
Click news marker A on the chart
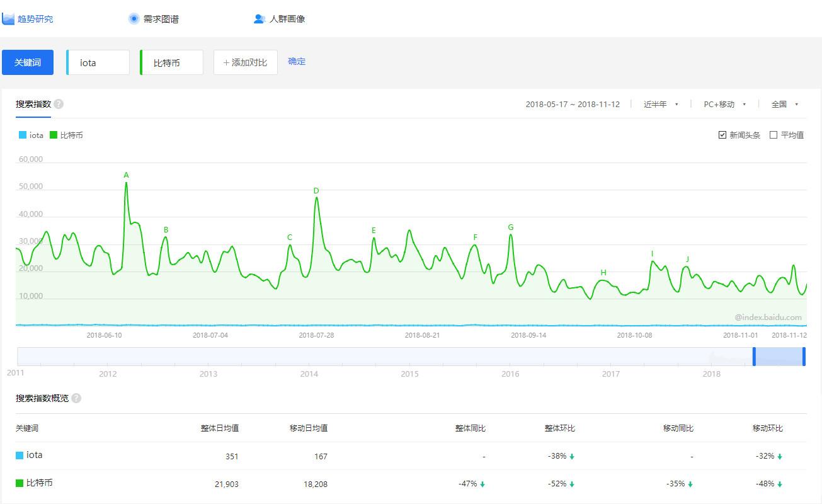[x=126, y=175]
